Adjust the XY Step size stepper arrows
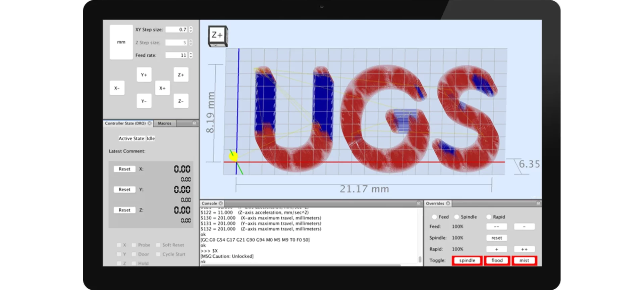The height and width of the screenshot is (290, 644). tap(191, 30)
